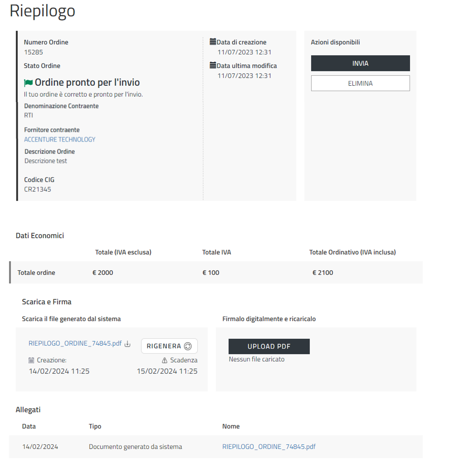
Task: Open the ACCENTURE TECHNOLOGY supplier link
Action: pyautogui.click(x=59, y=139)
